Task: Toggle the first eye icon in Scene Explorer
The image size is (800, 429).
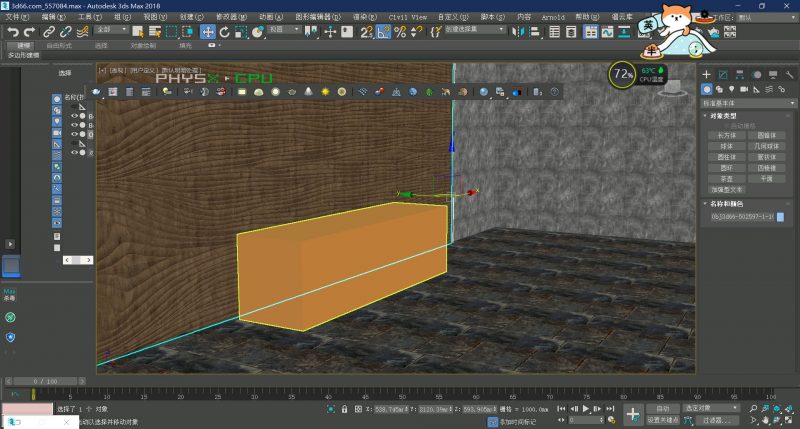Action: (73, 116)
